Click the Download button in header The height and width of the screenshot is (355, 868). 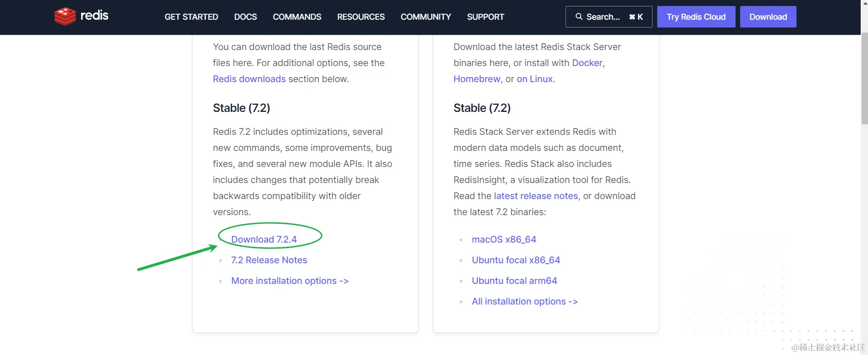click(x=768, y=17)
